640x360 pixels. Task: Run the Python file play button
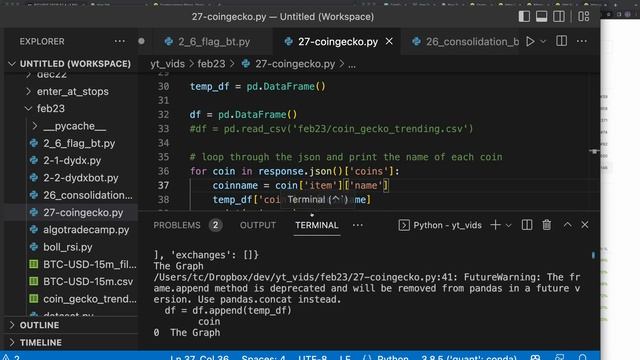coord(530,41)
